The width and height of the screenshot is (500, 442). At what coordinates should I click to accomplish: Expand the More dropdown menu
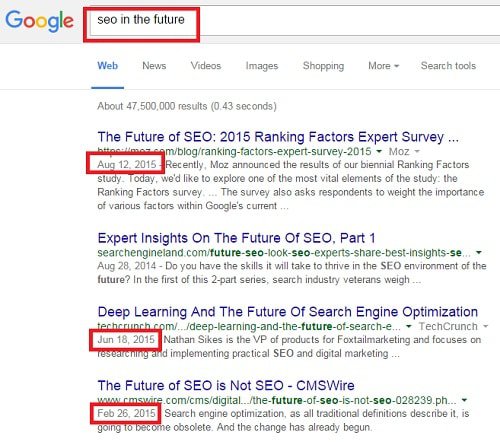(x=383, y=66)
